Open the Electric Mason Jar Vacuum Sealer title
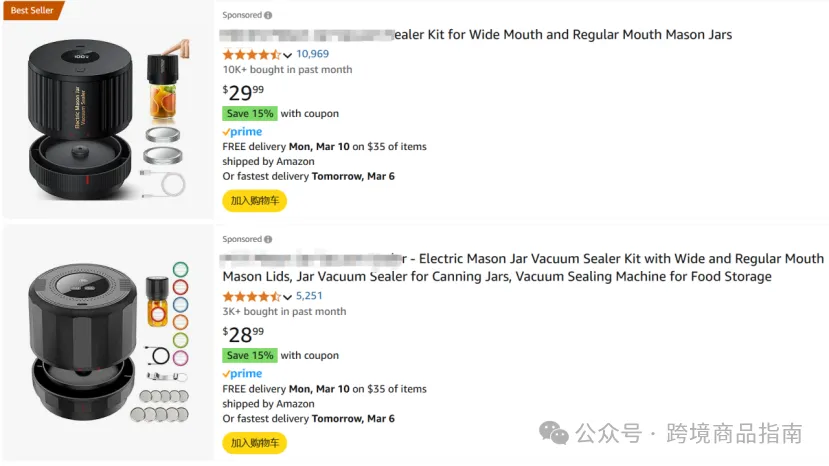Screen dimensions: 829x466 click(522, 268)
